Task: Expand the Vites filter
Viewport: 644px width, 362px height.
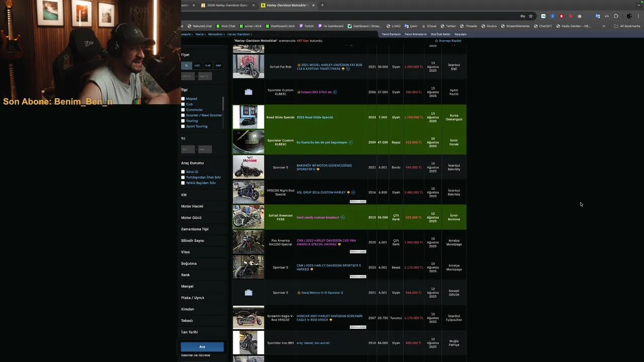Action: tap(186, 252)
